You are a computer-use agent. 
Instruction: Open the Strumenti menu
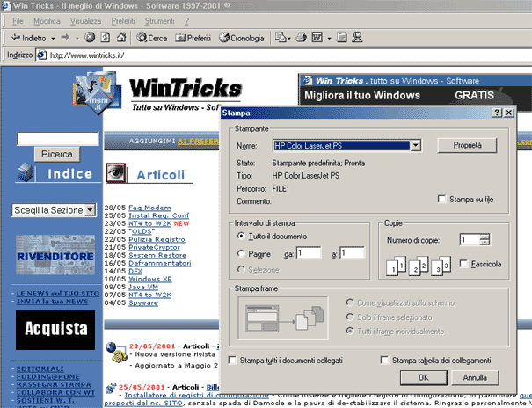pos(159,21)
